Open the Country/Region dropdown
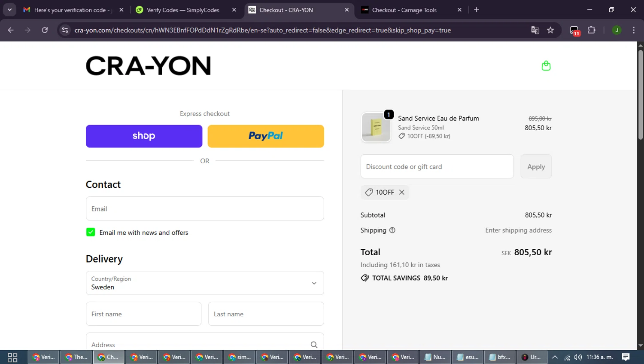The width and height of the screenshot is (644, 364). pyautogui.click(x=205, y=283)
